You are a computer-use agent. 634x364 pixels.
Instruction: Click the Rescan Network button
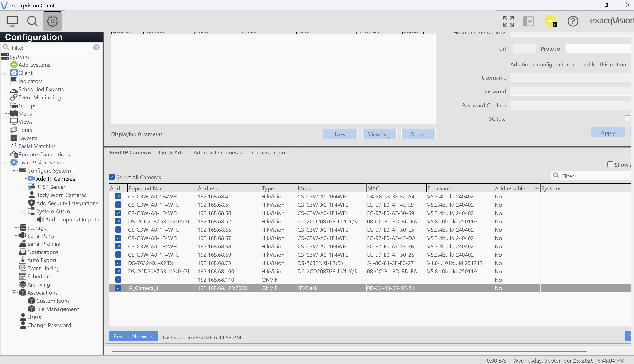(133, 336)
